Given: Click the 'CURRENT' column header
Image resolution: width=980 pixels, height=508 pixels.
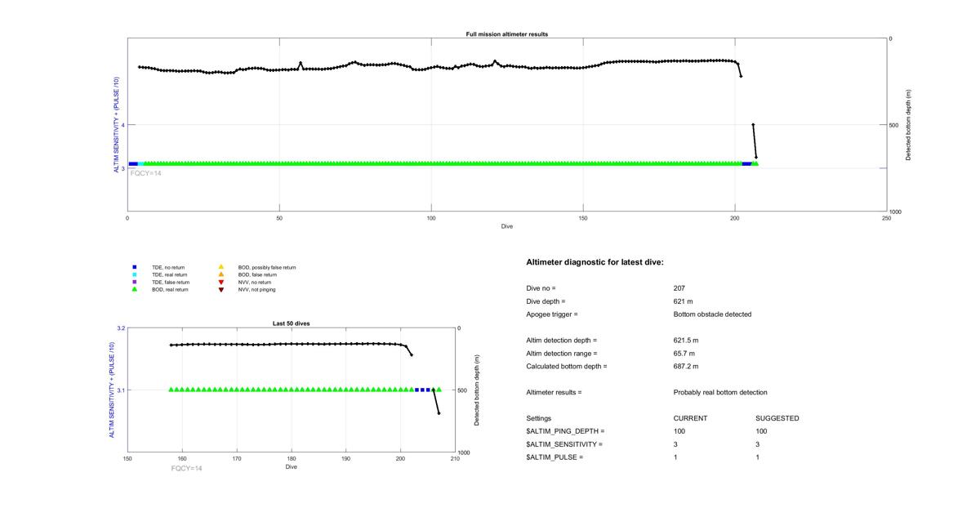Looking at the screenshot, I should [690, 419].
